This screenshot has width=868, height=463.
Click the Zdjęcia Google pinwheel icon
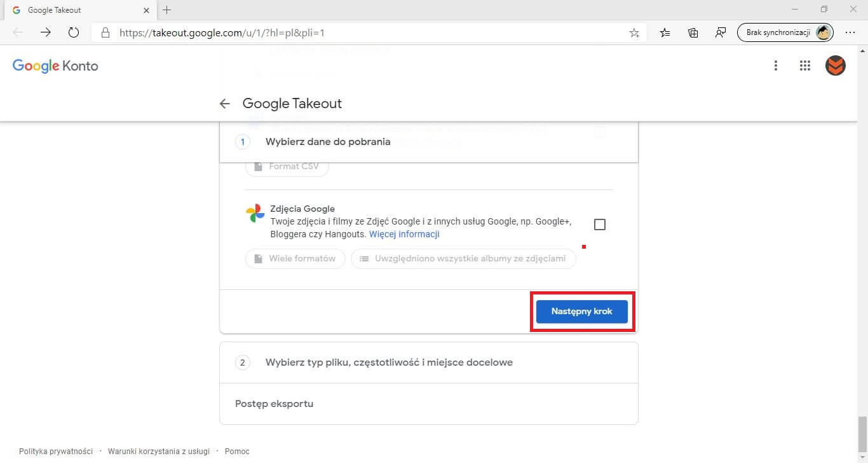pyautogui.click(x=255, y=213)
